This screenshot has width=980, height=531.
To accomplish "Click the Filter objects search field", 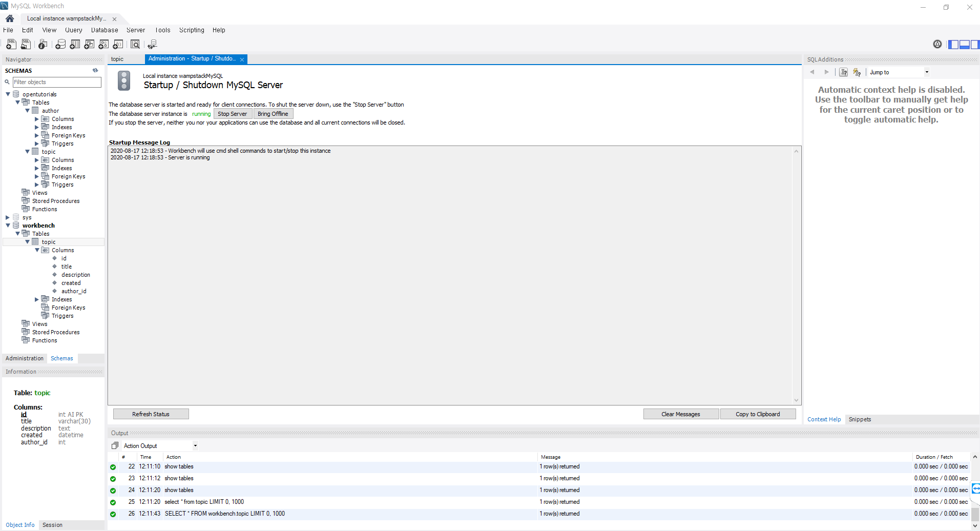I will (57, 82).
